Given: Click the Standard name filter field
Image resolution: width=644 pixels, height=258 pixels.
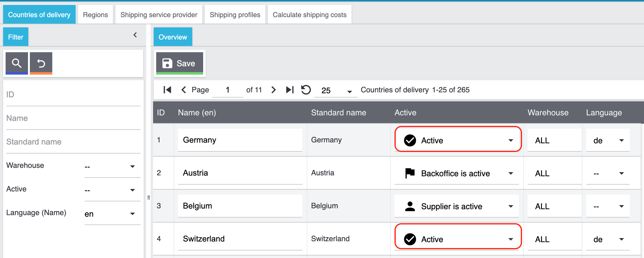Looking at the screenshot, I should click(73, 142).
